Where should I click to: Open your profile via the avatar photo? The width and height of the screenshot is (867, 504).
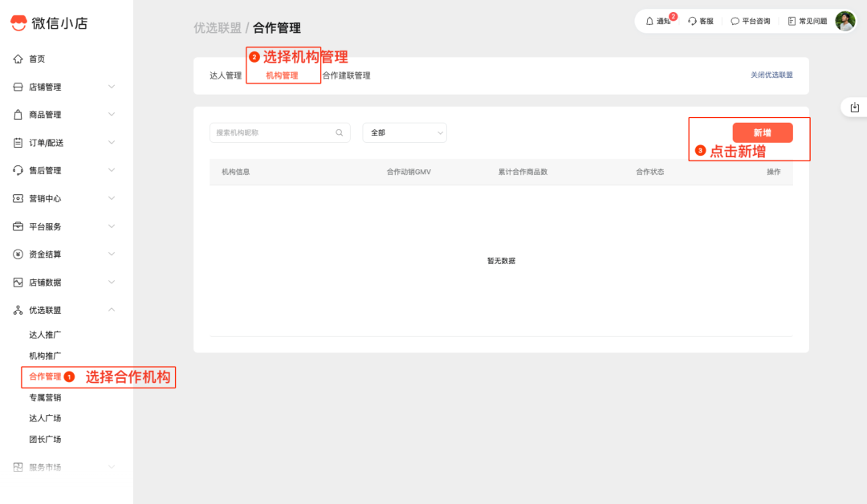845,21
